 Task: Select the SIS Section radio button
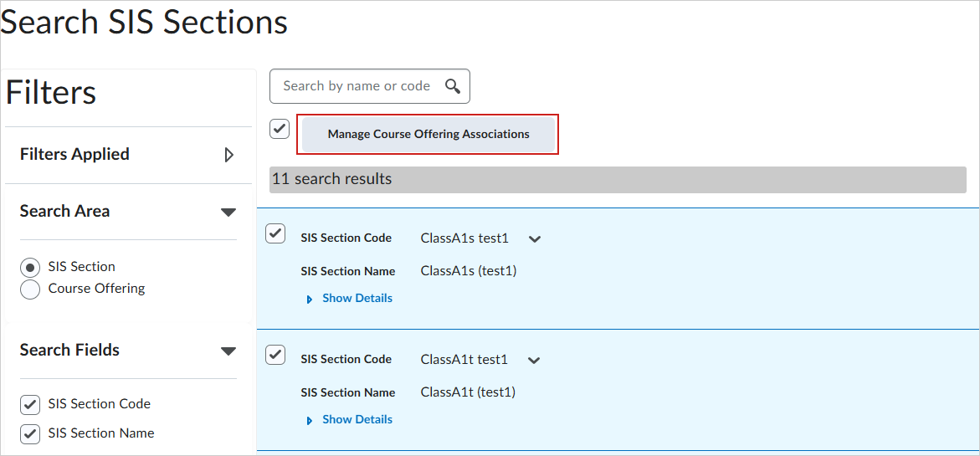[30, 268]
